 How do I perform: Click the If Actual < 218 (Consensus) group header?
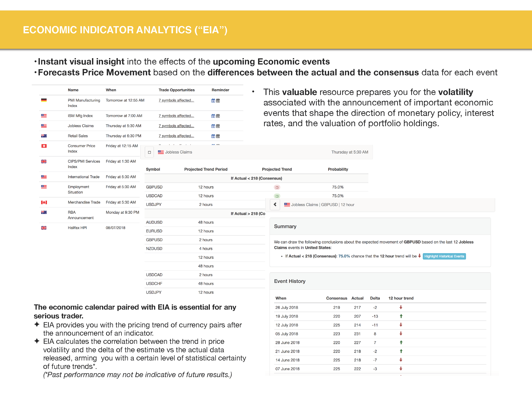(256, 178)
